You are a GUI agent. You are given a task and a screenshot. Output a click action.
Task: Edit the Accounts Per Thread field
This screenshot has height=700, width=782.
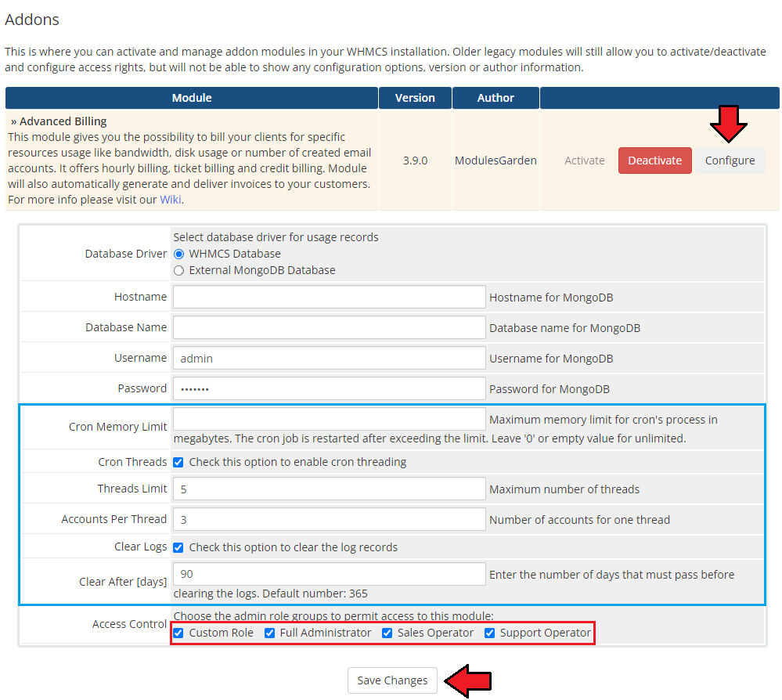click(x=329, y=519)
